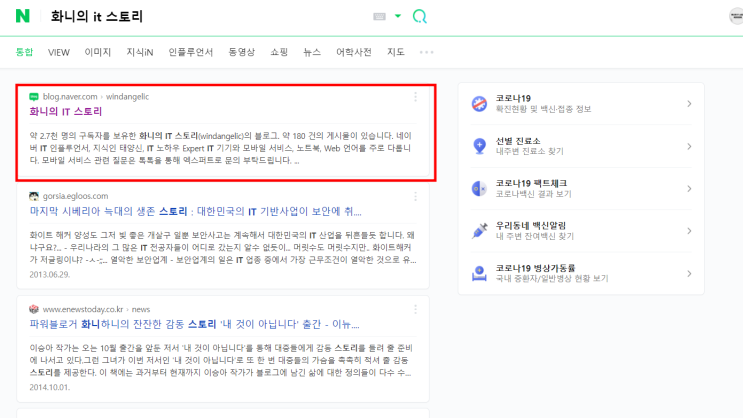The image size is (743, 418).
Task: Click the date 2013.06.29.
Action: pyautogui.click(x=50, y=274)
